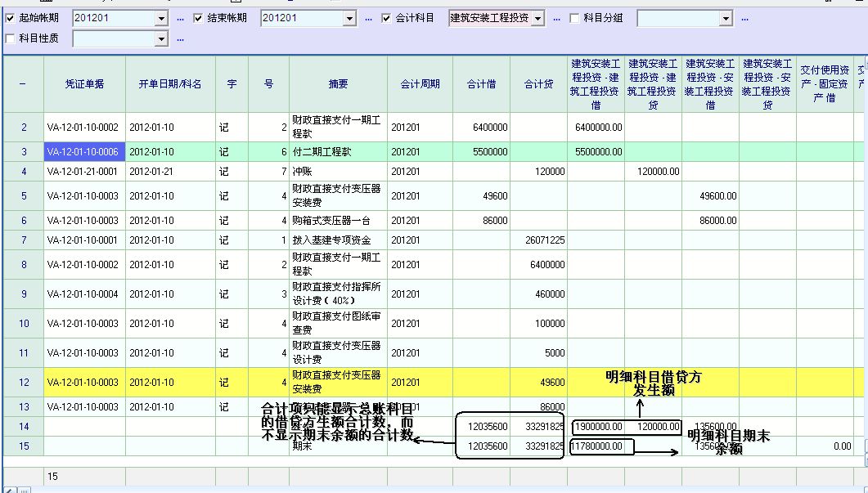
Task: Click the dash corner cell of grid header
Action: pos(23,83)
